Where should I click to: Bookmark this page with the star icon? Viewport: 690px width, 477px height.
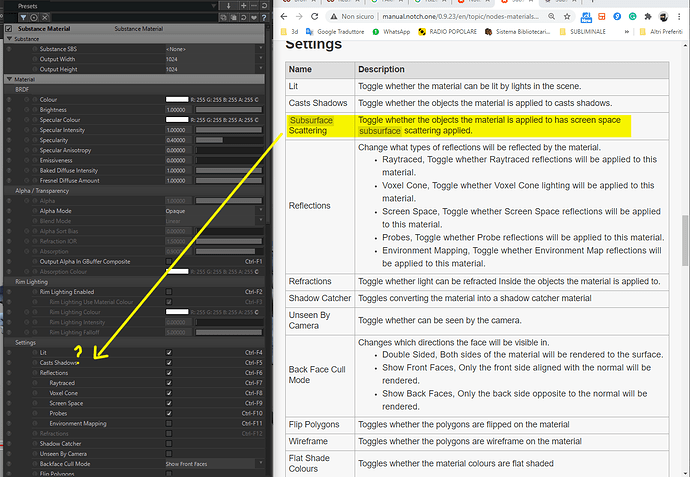pos(567,16)
